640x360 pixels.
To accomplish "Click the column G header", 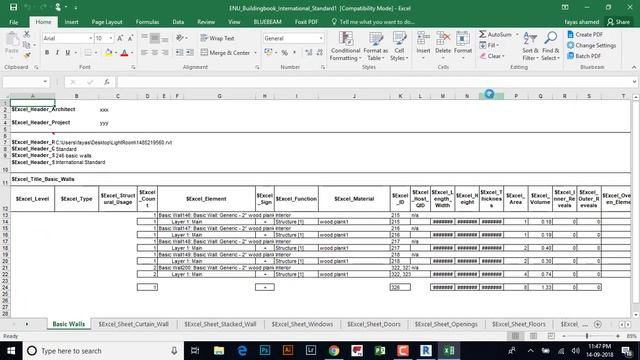I will pyautogui.click(x=220, y=96).
